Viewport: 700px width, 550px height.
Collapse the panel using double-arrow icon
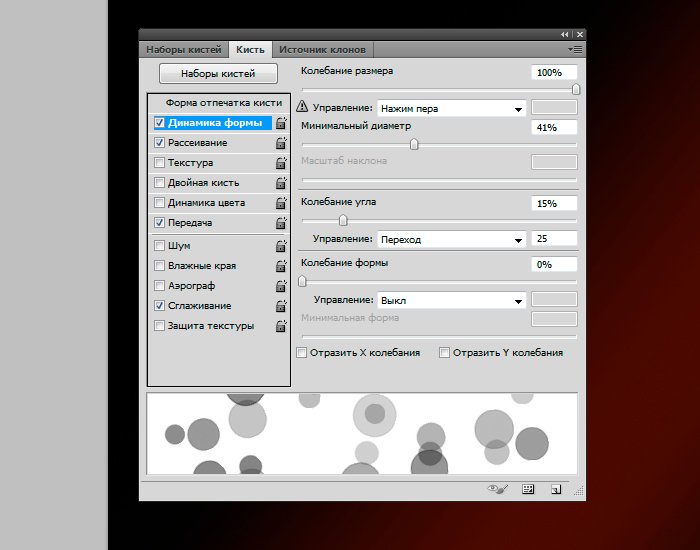coord(565,33)
